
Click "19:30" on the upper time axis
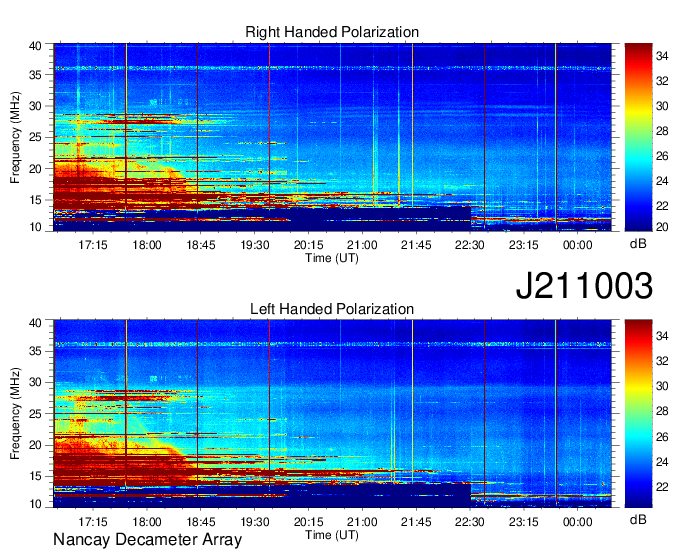tap(255, 245)
